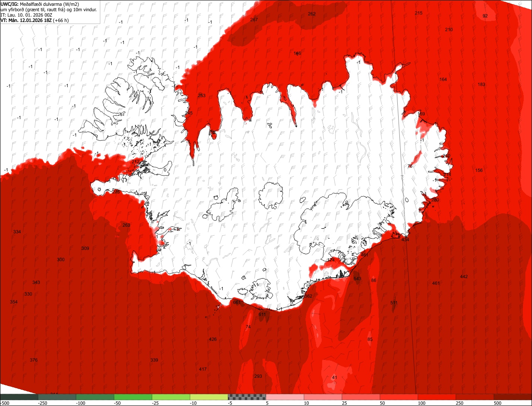Click the 'VT: Mán. 12.01.2026 18Z (+66 h)' line
The width and height of the screenshot is (532, 406).
(x=34, y=20)
